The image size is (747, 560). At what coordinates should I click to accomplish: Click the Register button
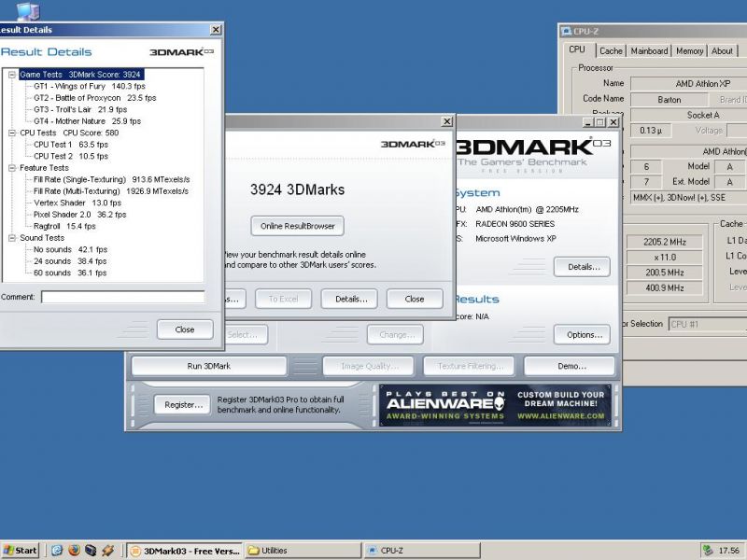coord(182,405)
